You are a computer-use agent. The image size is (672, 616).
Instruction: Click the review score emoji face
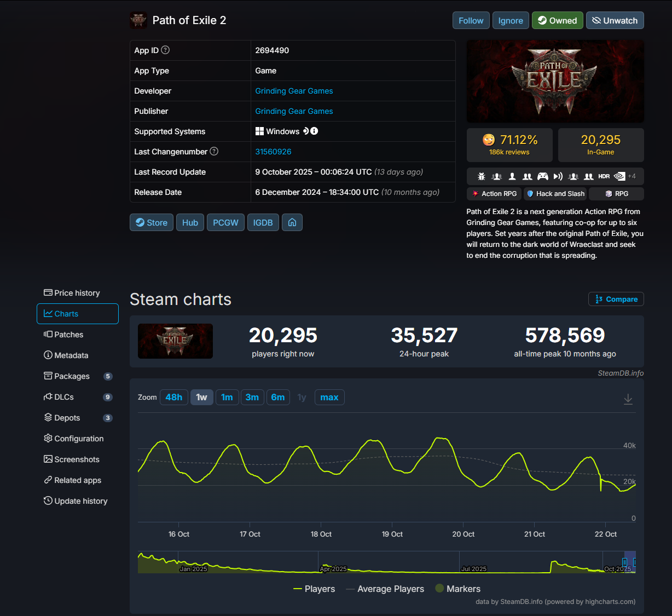[489, 140]
